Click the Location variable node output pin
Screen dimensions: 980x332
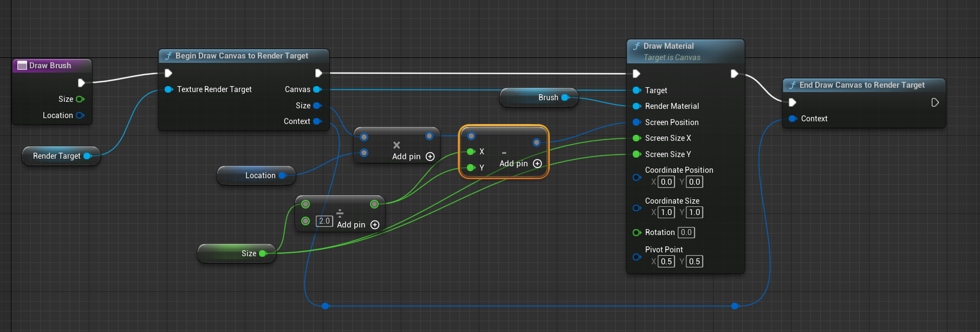point(282,175)
